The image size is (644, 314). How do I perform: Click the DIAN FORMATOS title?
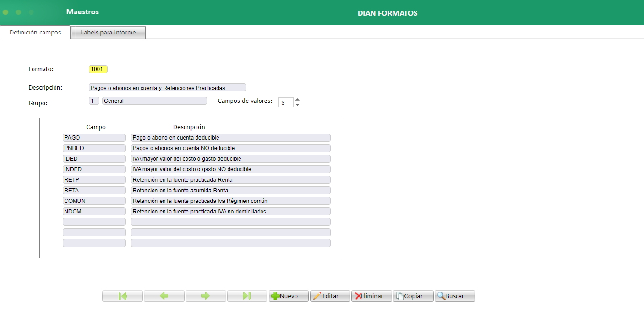click(x=388, y=13)
